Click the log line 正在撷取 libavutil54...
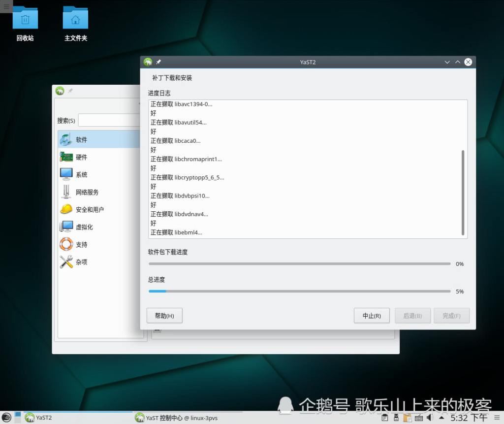 [x=178, y=122]
